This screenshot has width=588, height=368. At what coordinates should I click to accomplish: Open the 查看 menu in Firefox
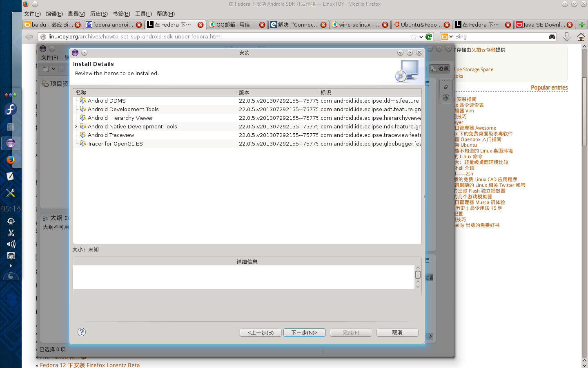[76, 13]
